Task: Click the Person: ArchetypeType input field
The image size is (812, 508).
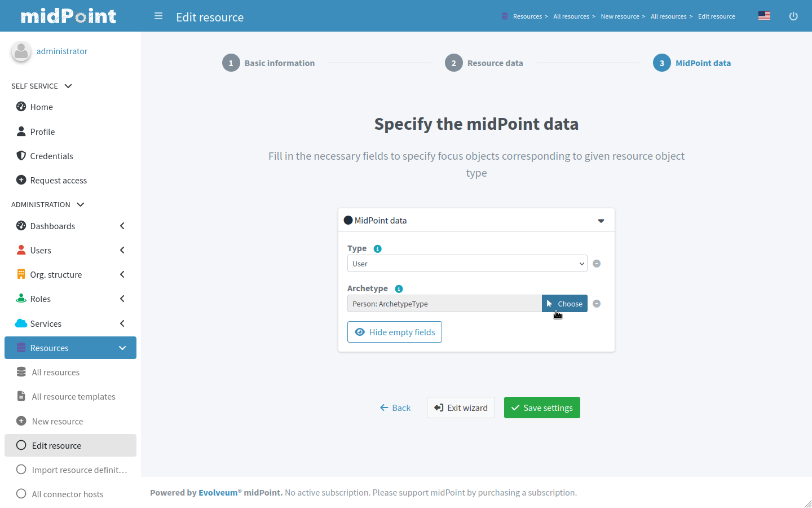Action: [x=444, y=303]
